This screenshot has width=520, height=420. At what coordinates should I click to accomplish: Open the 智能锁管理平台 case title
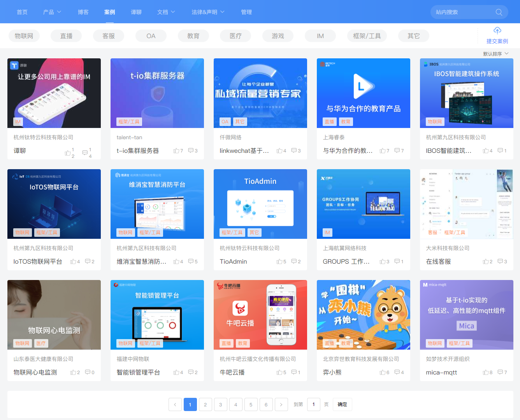[x=138, y=372]
